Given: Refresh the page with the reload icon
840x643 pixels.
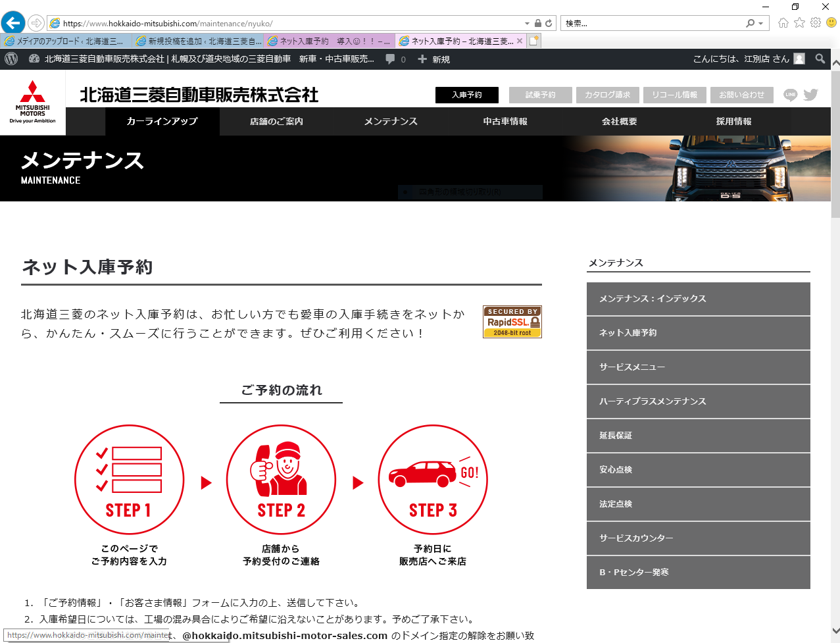Looking at the screenshot, I should point(549,23).
